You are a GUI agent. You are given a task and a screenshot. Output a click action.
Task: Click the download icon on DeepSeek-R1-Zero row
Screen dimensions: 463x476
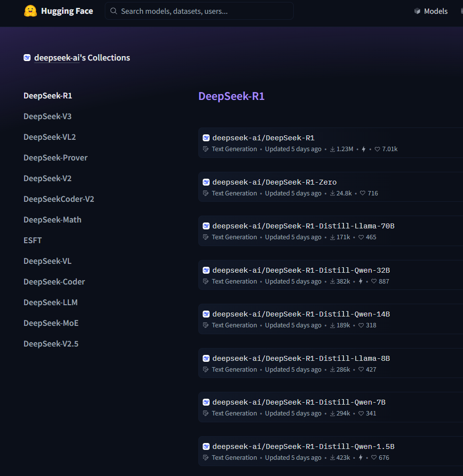coord(333,193)
